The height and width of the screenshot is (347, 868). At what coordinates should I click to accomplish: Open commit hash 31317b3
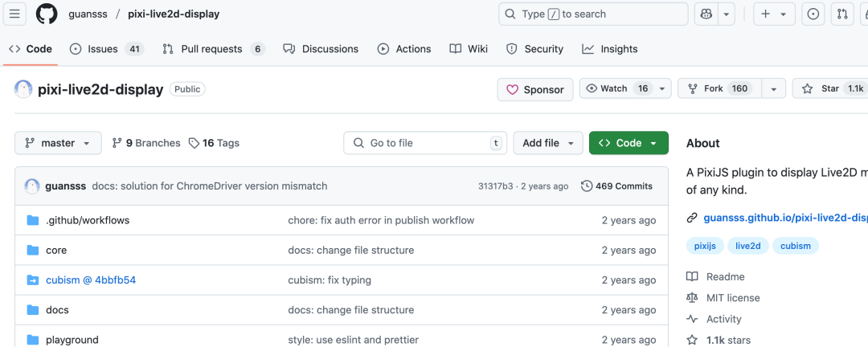coord(495,186)
